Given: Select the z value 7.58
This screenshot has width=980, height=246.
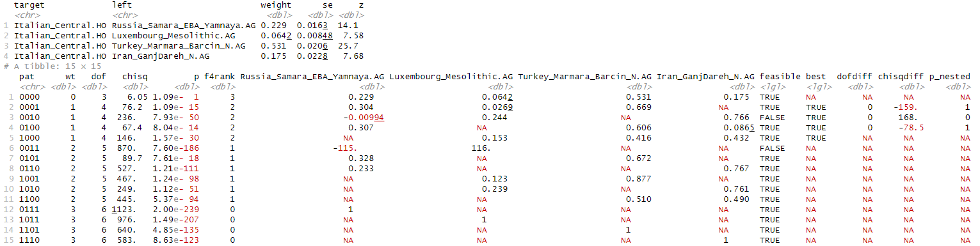Looking at the screenshot, I should tap(353, 36).
